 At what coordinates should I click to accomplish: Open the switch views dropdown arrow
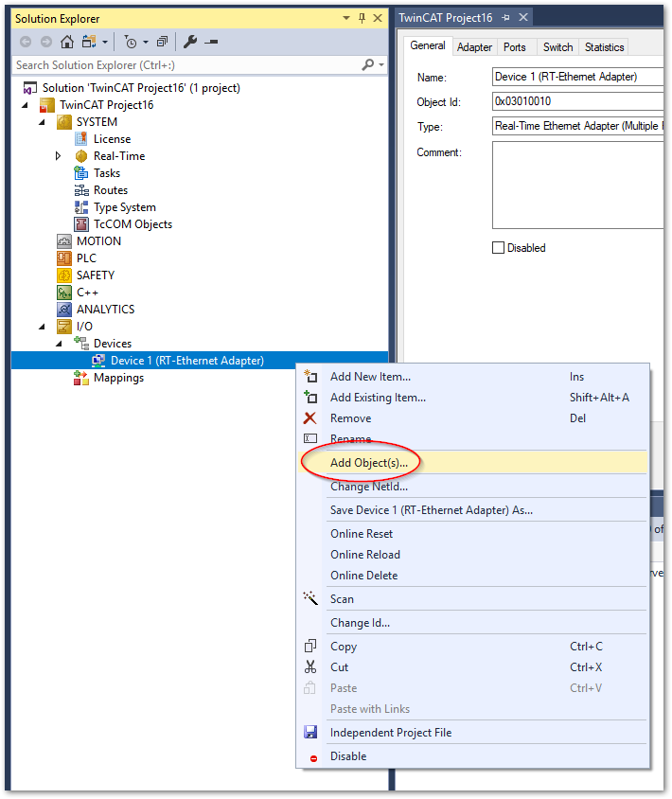click(x=105, y=42)
